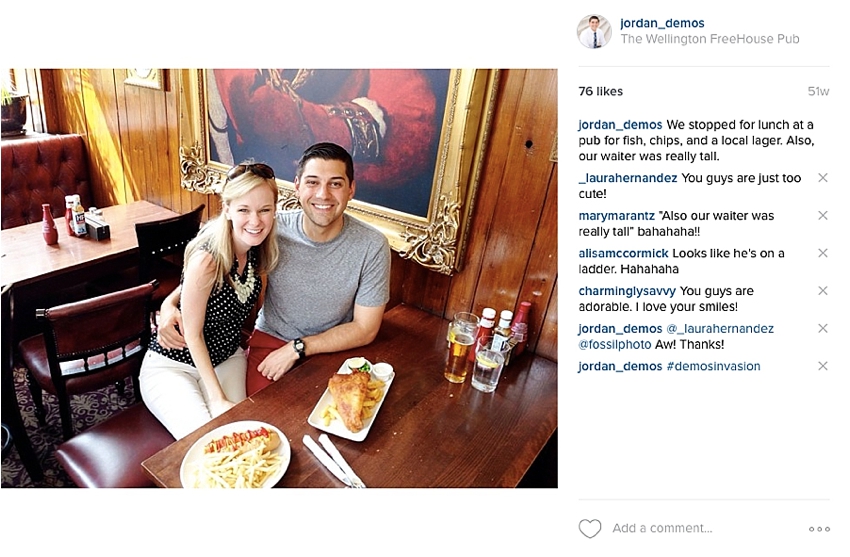Visit marymarantz commenter profile

point(616,216)
